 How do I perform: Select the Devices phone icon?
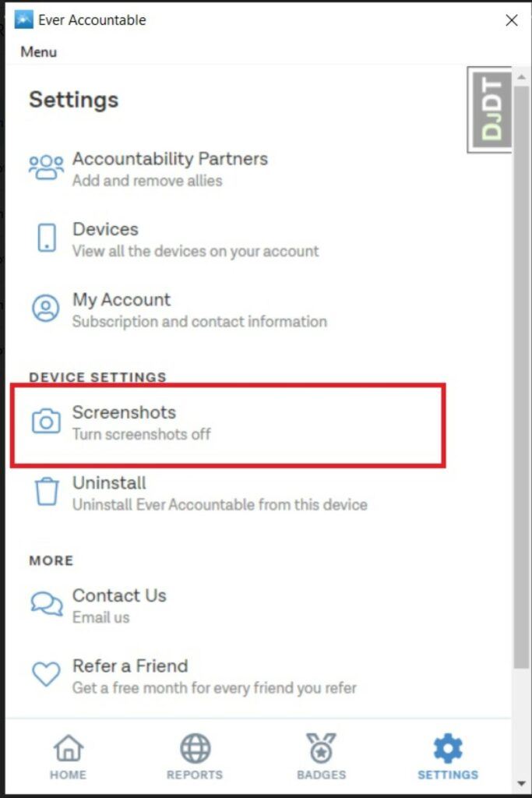tap(47, 237)
